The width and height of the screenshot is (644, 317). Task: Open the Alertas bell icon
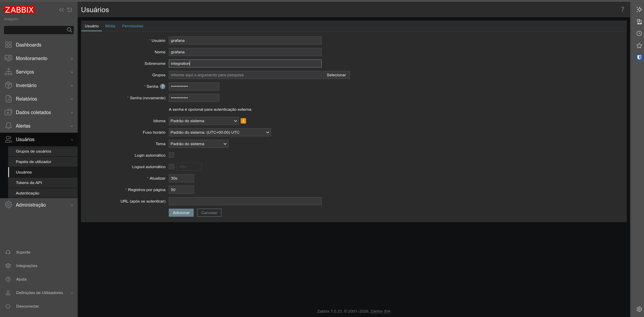click(x=8, y=126)
